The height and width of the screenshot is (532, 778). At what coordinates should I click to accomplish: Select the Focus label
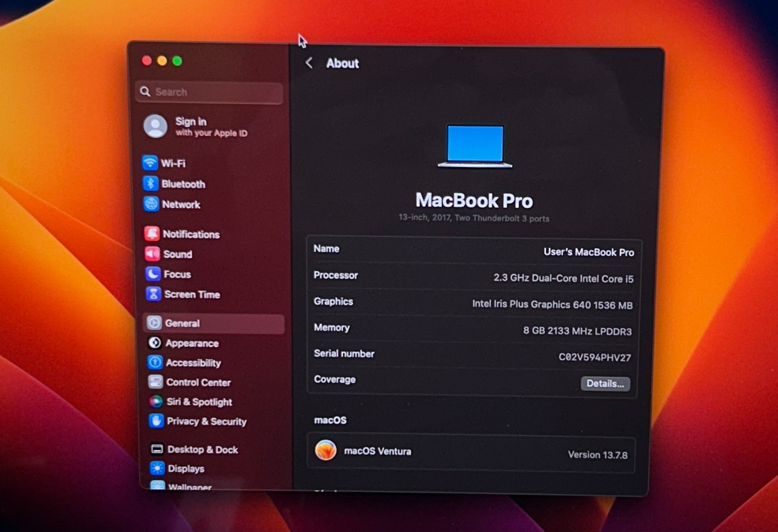177,275
